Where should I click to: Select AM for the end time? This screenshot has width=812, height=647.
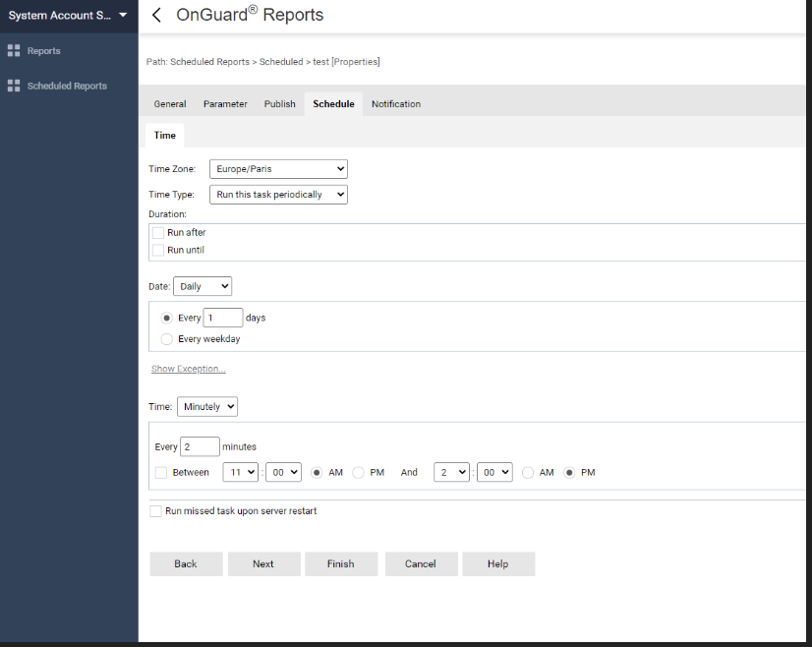528,472
